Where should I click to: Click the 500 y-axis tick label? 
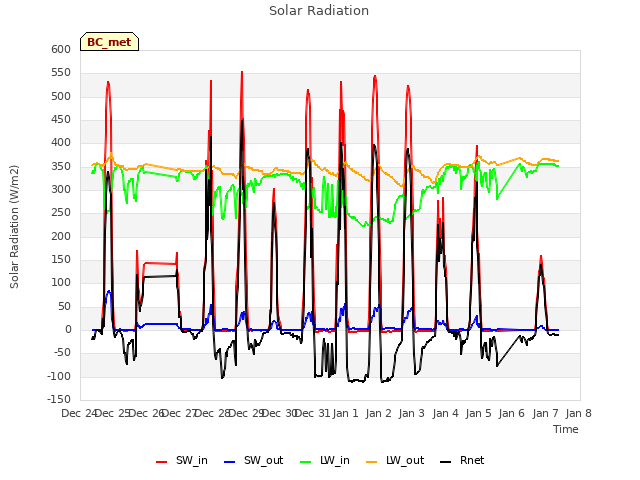(61, 96)
